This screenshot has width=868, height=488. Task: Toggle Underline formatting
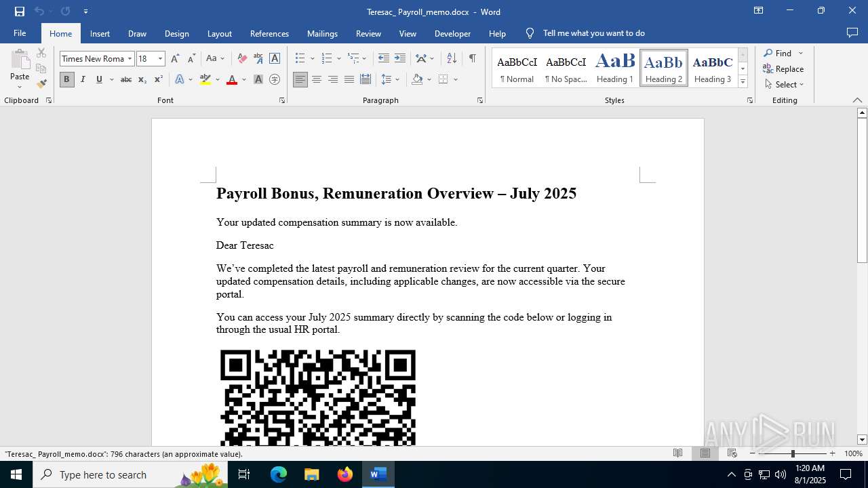pyautogui.click(x=99, y=80)
